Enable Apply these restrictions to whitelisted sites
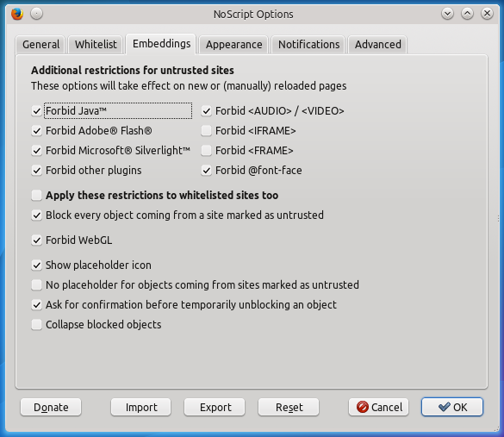The image size is (504, 437). tap(37, 195)
